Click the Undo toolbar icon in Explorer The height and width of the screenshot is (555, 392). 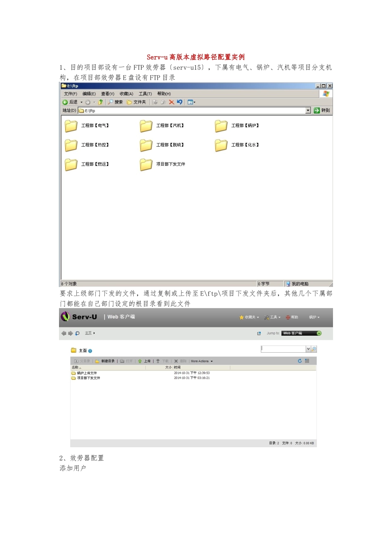click(x=179, y=102)
